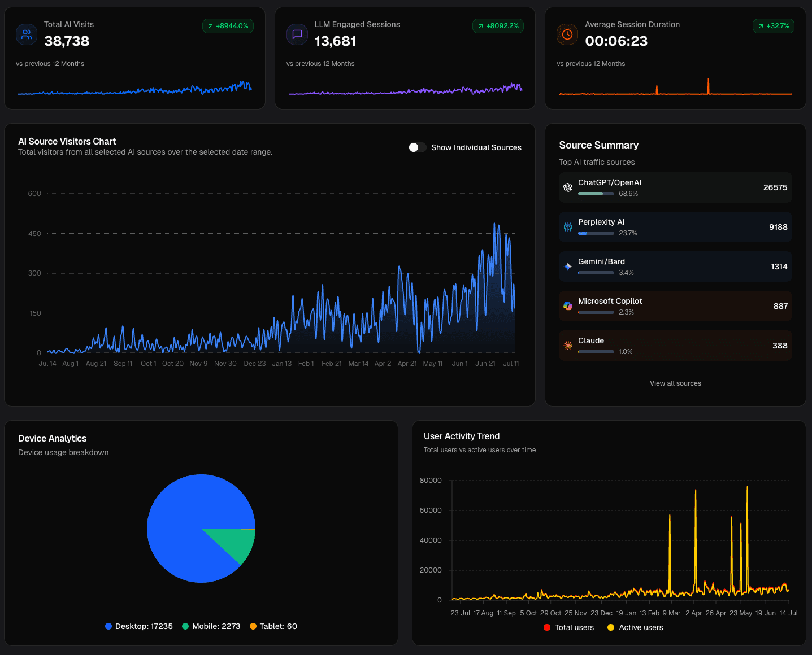Click the ChatGPT 68.6% progress bar
Image resolution: width=812 pixels, height=655 pixels.
point(596,193)
